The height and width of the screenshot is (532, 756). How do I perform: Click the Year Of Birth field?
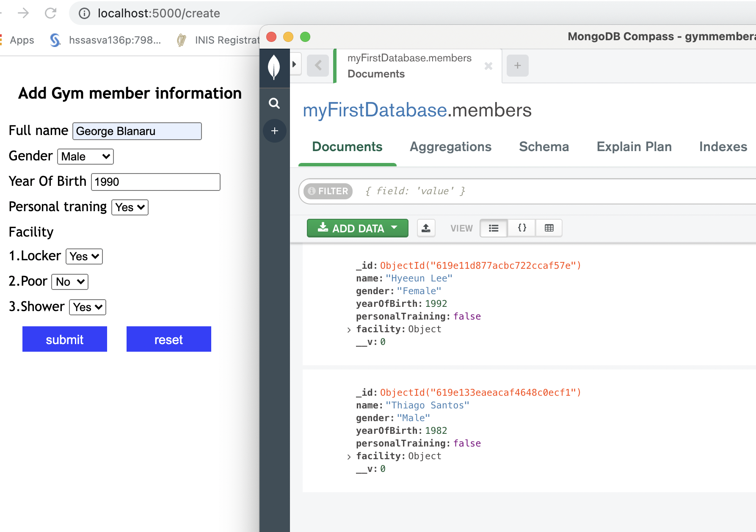coord(156,182)
